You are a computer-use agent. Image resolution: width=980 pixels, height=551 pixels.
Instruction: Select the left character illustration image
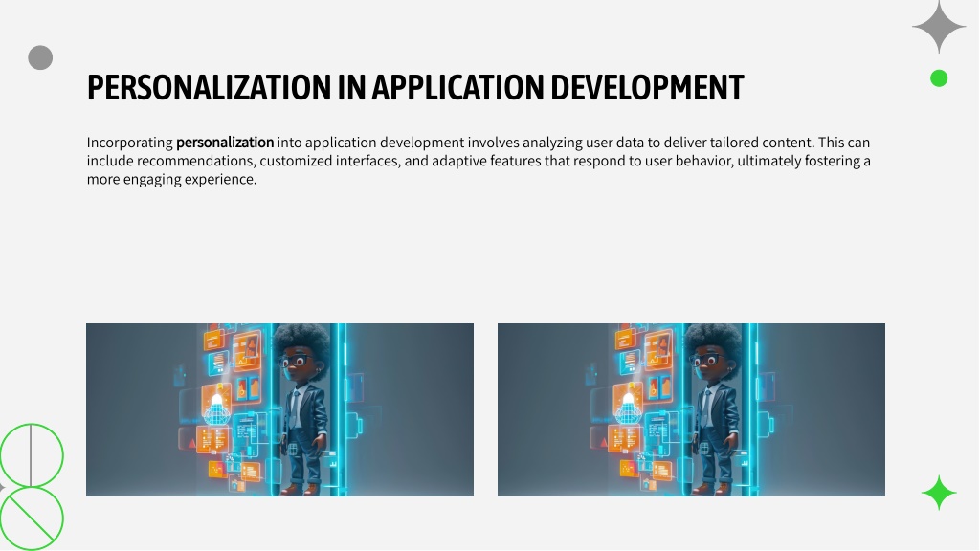(280, 409)
